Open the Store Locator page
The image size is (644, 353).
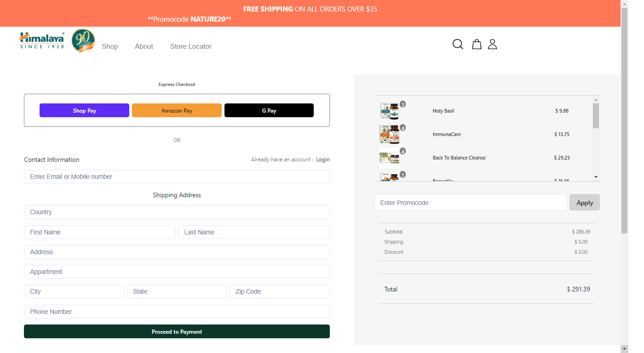click(191, 46)
